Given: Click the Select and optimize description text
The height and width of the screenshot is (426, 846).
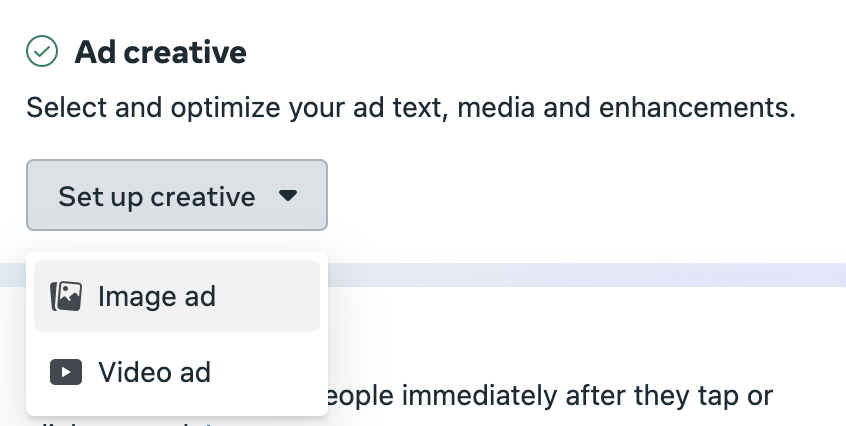Looking at the screenshot, I should [411, 107].
